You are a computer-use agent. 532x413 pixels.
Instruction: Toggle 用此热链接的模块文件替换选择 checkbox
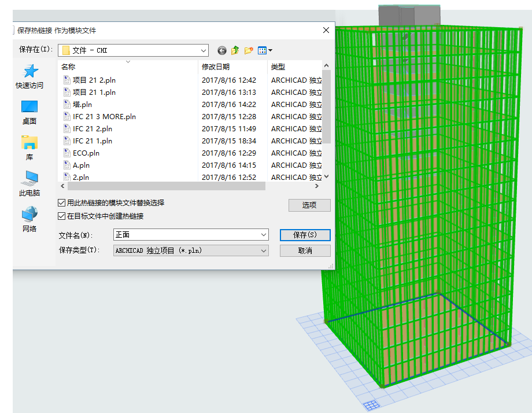pyautogui.click(x=61, y=203)
